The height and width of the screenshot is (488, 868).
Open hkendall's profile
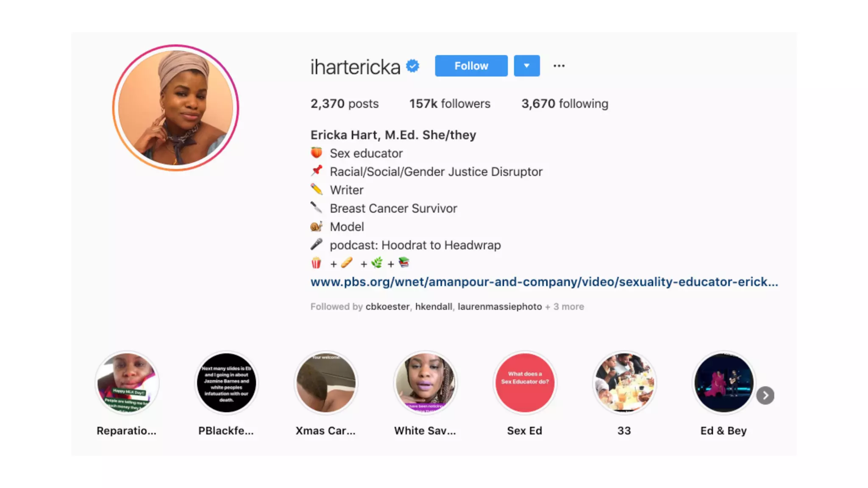click(434, 307)
